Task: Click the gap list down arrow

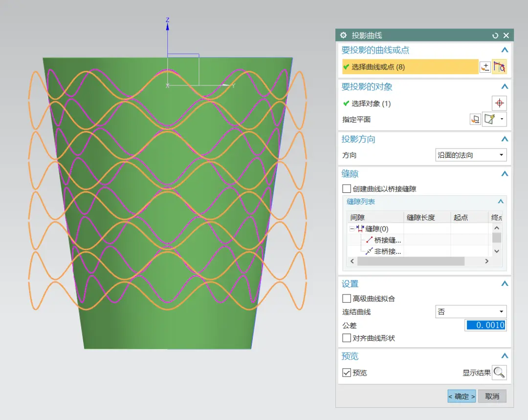Action: click(496, 251)
